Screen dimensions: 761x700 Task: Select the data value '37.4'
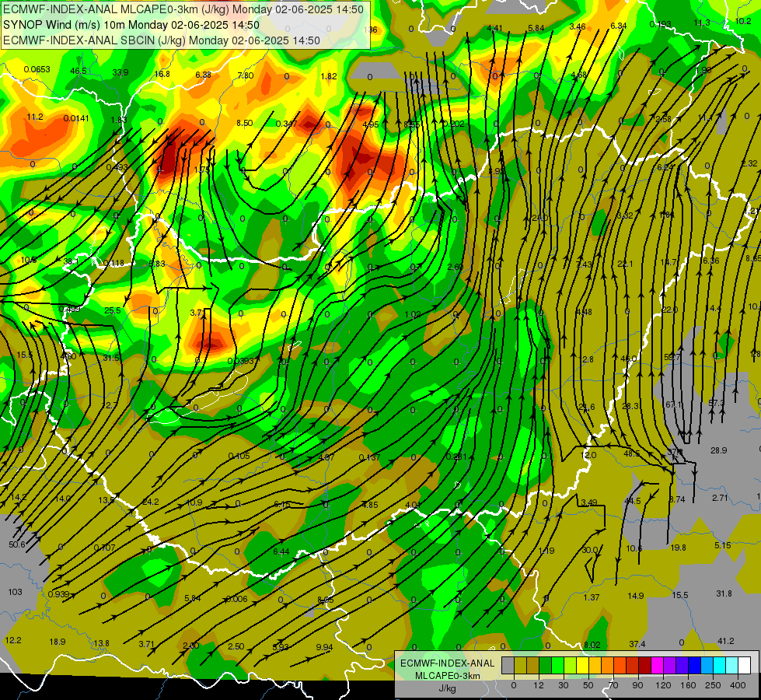coord(637,644)
